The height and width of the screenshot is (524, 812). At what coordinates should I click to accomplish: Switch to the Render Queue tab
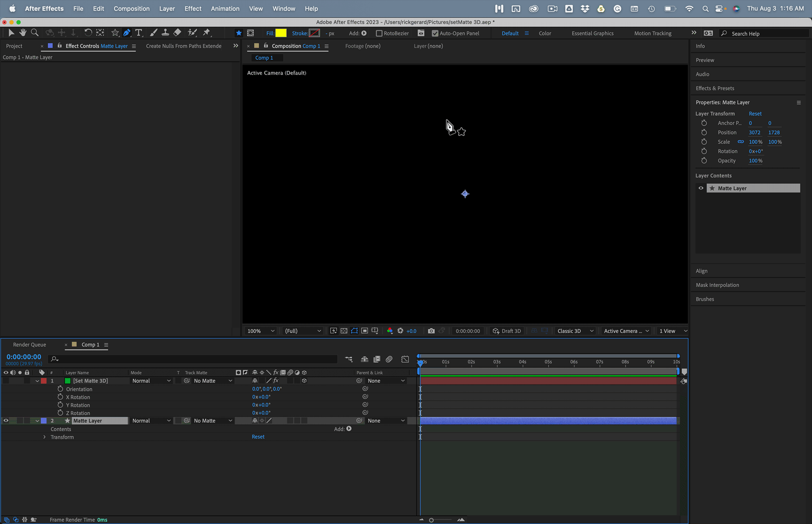click(30, 345)
